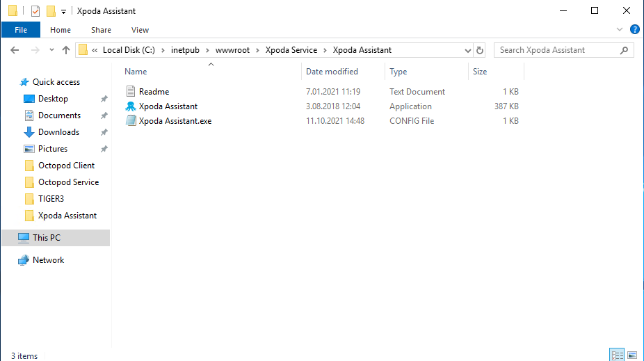Select Network in navigation pane

tap(48, 260)
